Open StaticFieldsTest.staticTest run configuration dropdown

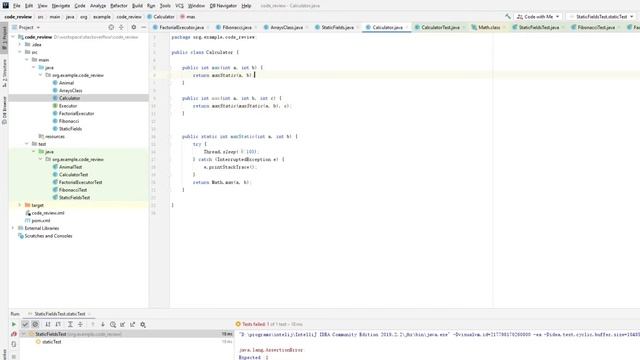point(601,17)
